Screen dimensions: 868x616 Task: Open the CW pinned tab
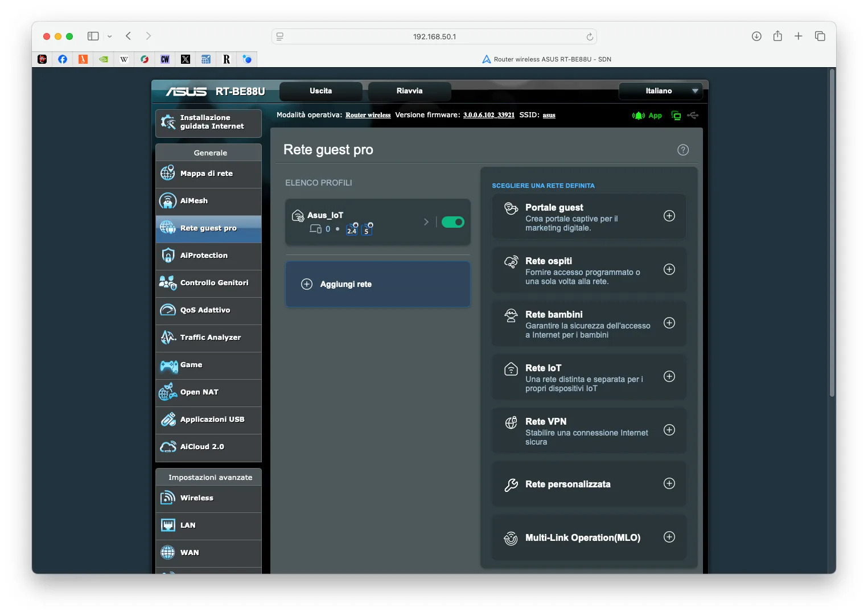click(165, 59)
